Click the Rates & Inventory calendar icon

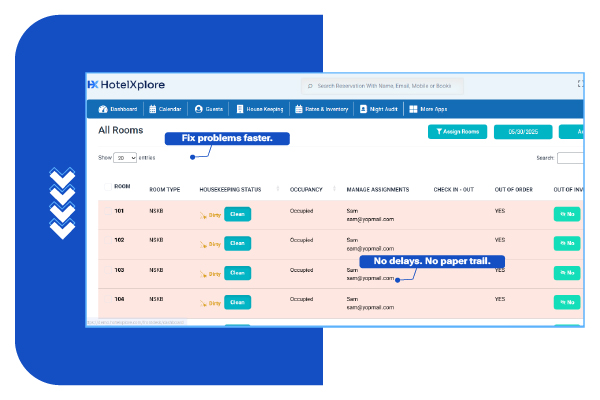[298, 109]
